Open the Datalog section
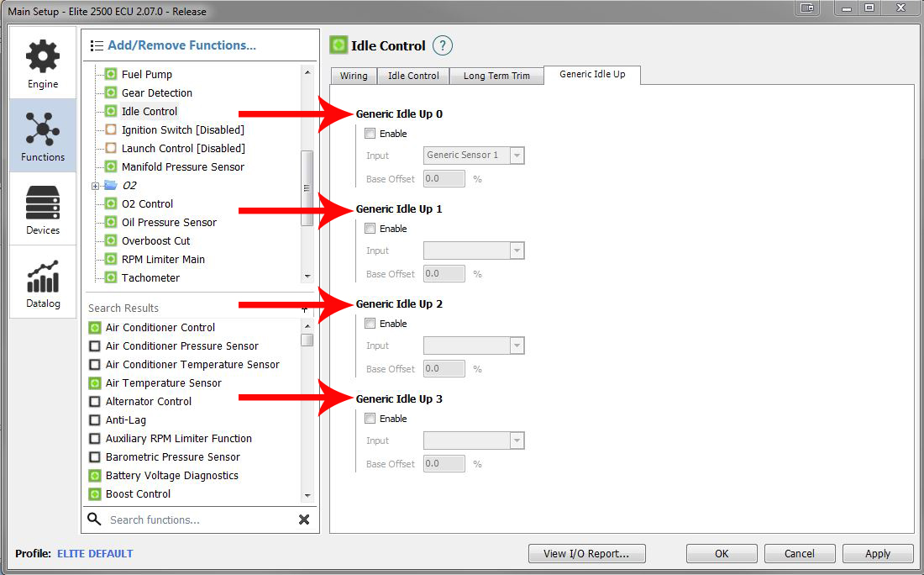This screenshot has width=924, height=575. tap(43, 282)
